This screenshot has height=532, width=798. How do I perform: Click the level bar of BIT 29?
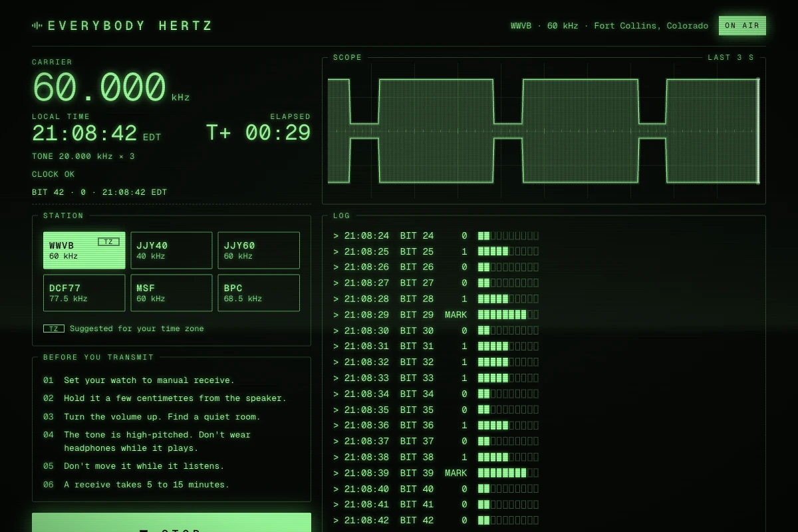[509, 315]
